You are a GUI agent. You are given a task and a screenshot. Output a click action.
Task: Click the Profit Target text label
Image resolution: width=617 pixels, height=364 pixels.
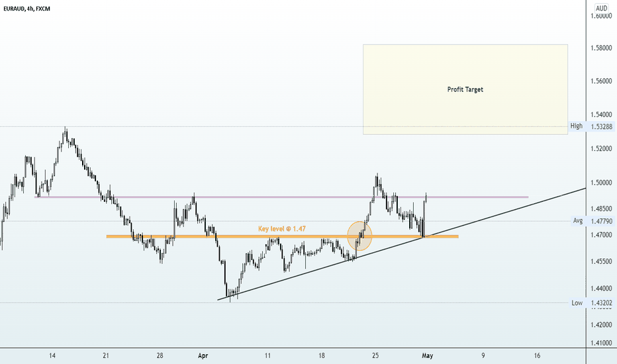click(465, 89)
